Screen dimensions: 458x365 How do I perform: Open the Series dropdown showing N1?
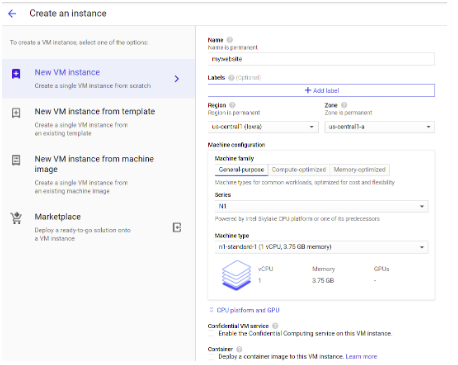pyautogui.click(x=322, y=206)
